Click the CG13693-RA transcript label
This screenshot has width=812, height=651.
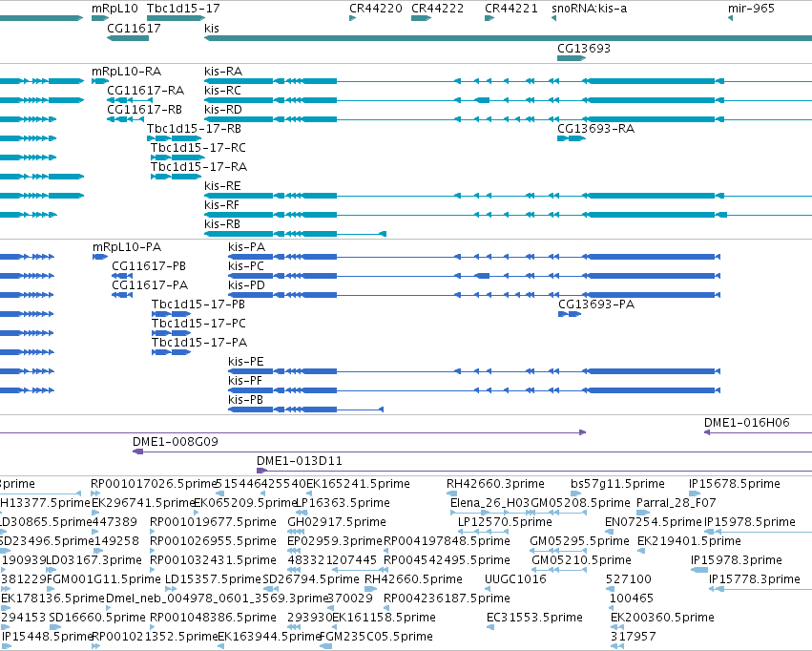pyautogui.click(x=595, y=129)
